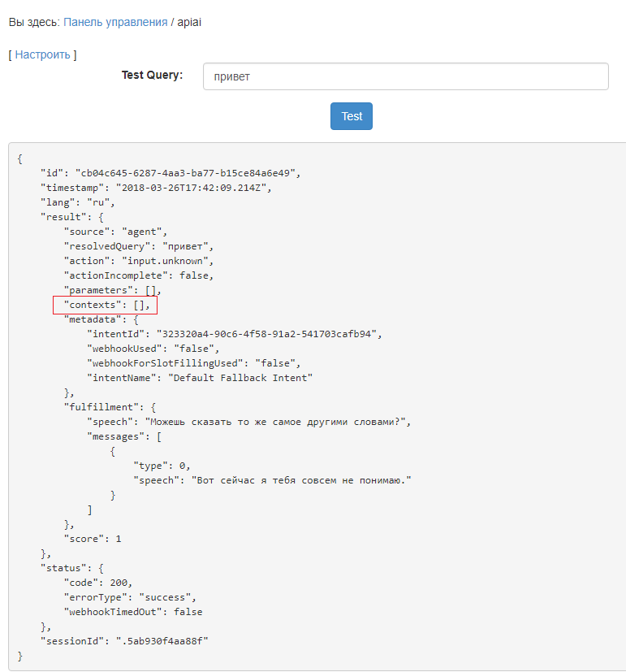This screenshot has width=626, height=672.
Task: Click the "intentId" value in metadata
Action: point(268,334)
